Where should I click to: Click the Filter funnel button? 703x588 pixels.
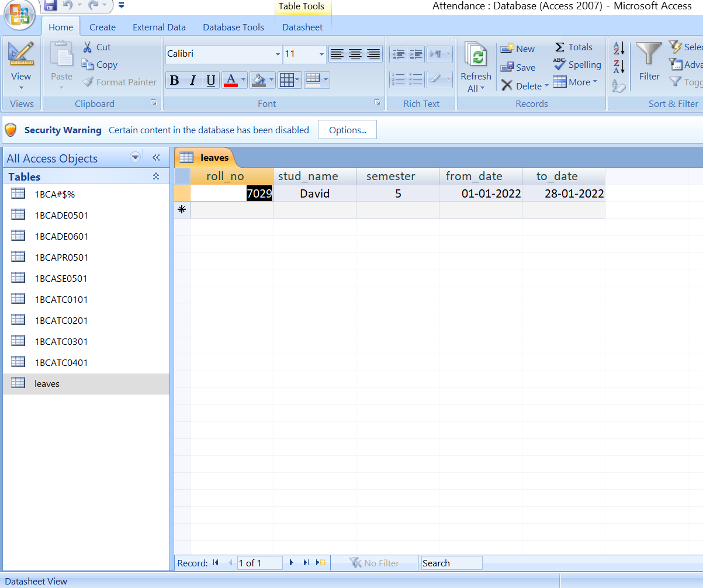coord(649,61)
